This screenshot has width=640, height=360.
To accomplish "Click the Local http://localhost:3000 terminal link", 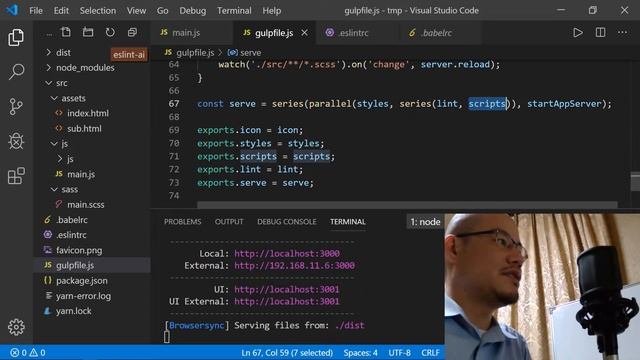I will tap(287, 253).
